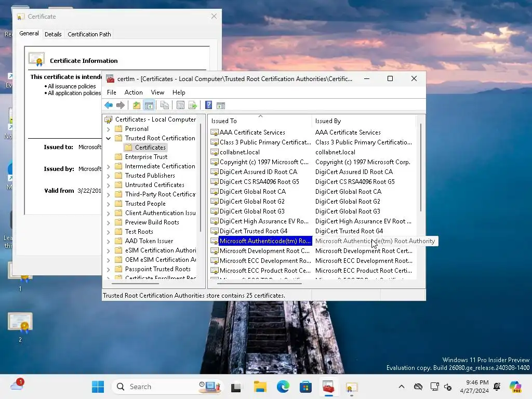Viewport: 532px width, 399px height.
Task: Open Microsoft Store from taskbar
Action: 305,387
